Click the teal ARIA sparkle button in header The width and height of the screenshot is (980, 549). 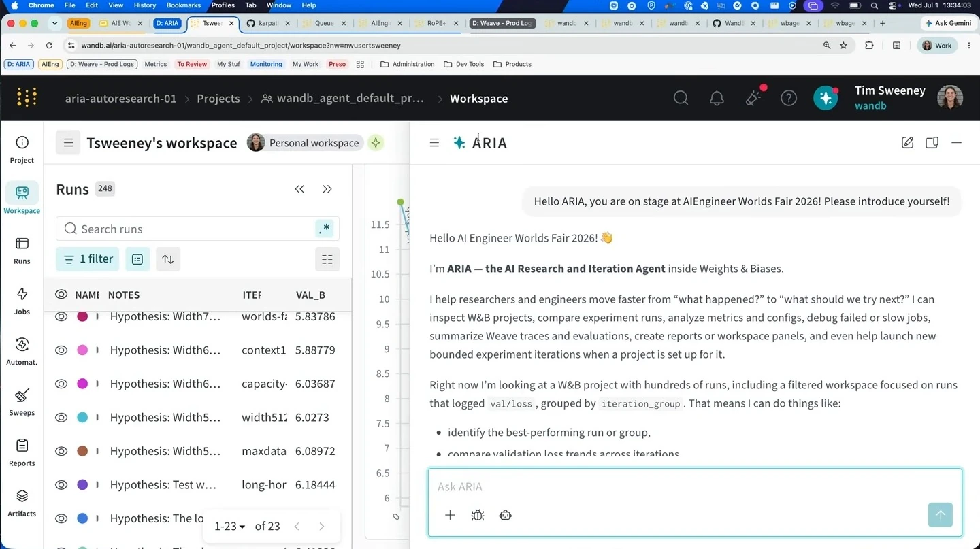click(x=826, y=98)
